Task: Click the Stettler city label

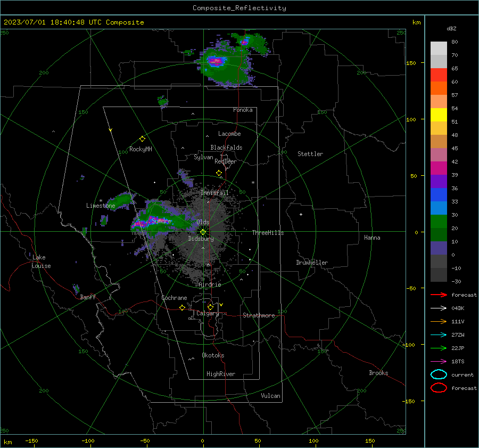Action: pyautogui.click(x=310, y=154)
